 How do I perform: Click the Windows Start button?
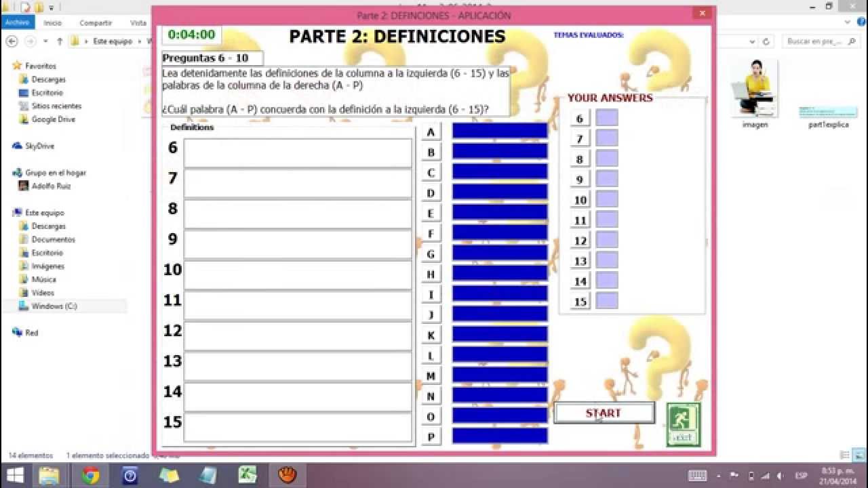point(14,475)
